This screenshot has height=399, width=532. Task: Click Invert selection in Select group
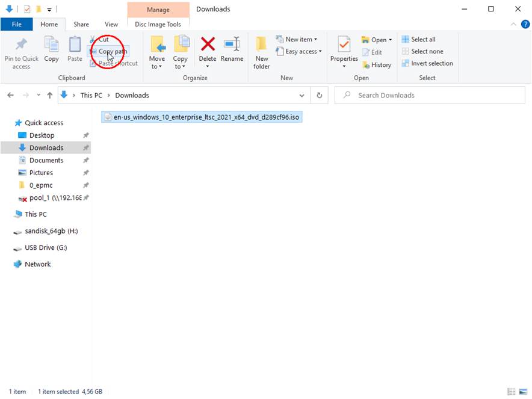click(x=427, y=63)
